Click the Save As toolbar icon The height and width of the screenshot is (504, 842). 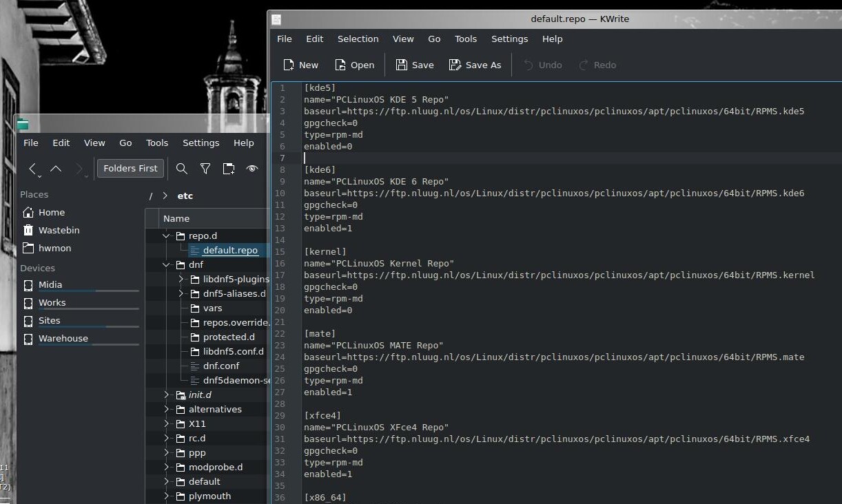(x=455, y=65)
